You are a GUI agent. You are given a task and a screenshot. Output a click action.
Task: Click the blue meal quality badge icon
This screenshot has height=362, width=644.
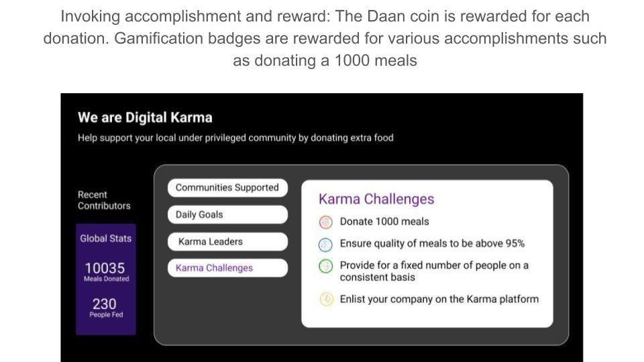[326, 245]
